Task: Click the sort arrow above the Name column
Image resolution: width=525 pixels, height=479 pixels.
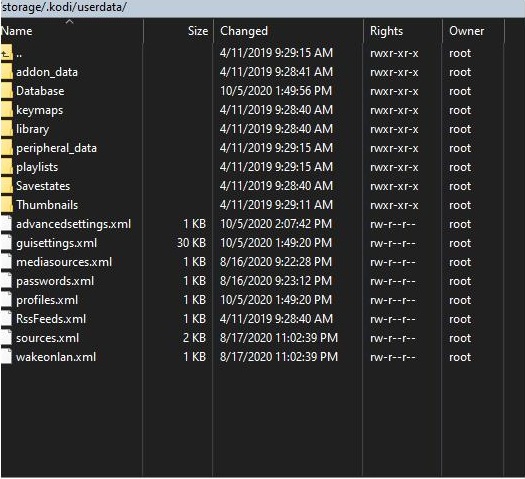Action: point(69,22)
